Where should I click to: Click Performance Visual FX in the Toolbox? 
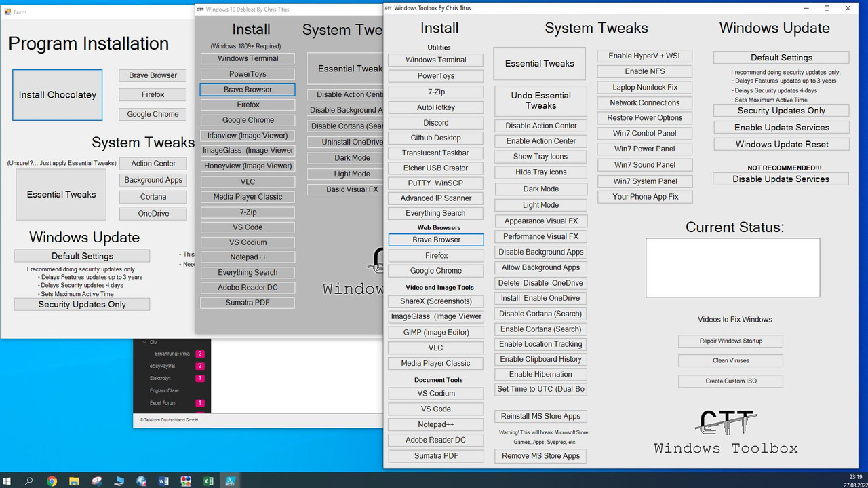(x=540, y=237)
